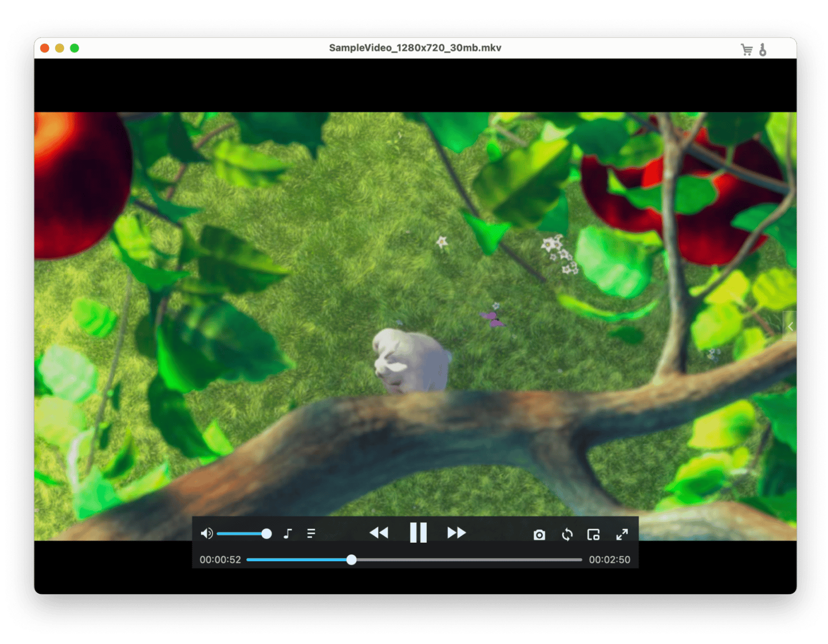Click the unplayed portion of the seek bar
The image size is (828, 644).
(x=467, y=560)
